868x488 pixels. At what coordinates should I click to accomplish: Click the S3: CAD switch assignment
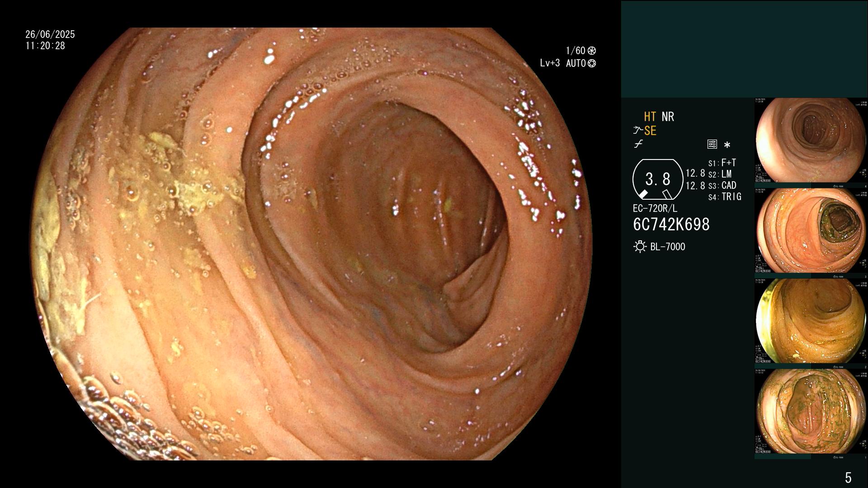(x=722, y=185)
